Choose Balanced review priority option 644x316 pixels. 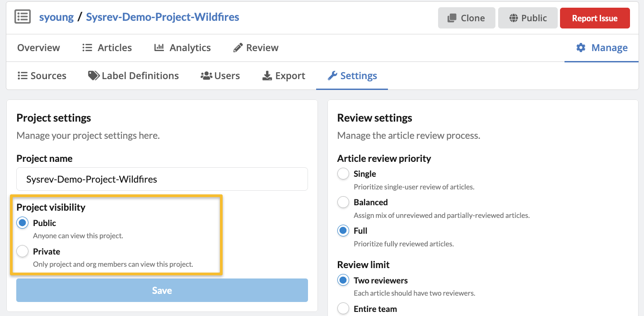pos(343,203)
